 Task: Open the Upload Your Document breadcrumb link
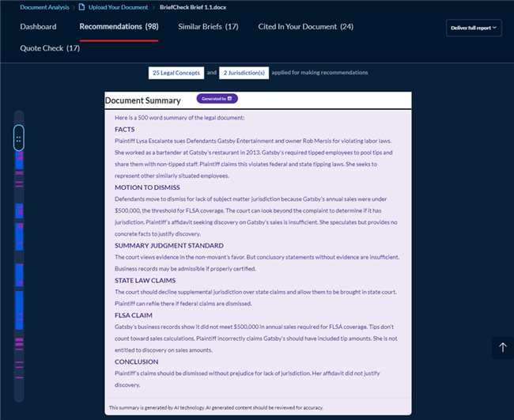pos(118,7)
